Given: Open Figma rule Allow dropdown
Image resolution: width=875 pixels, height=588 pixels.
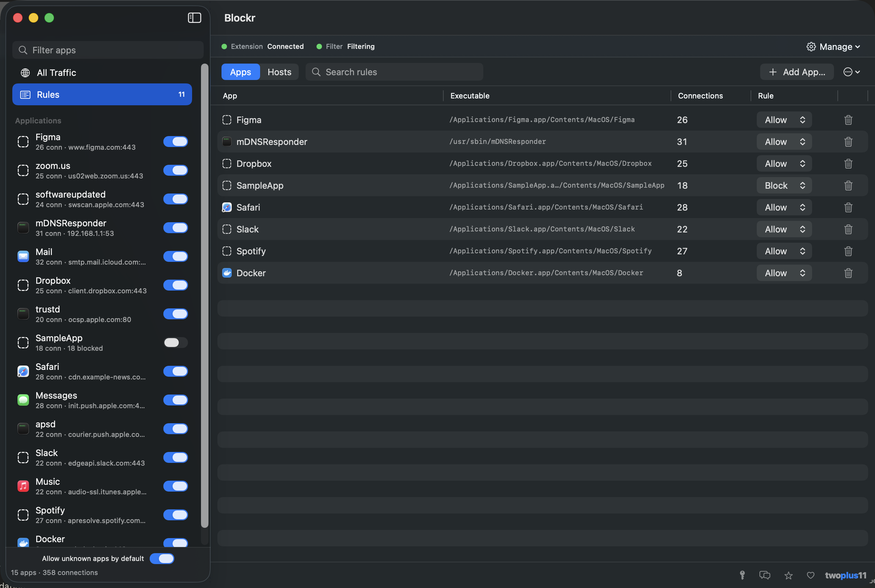Looking at the screenshot, I should click(784, 120).
